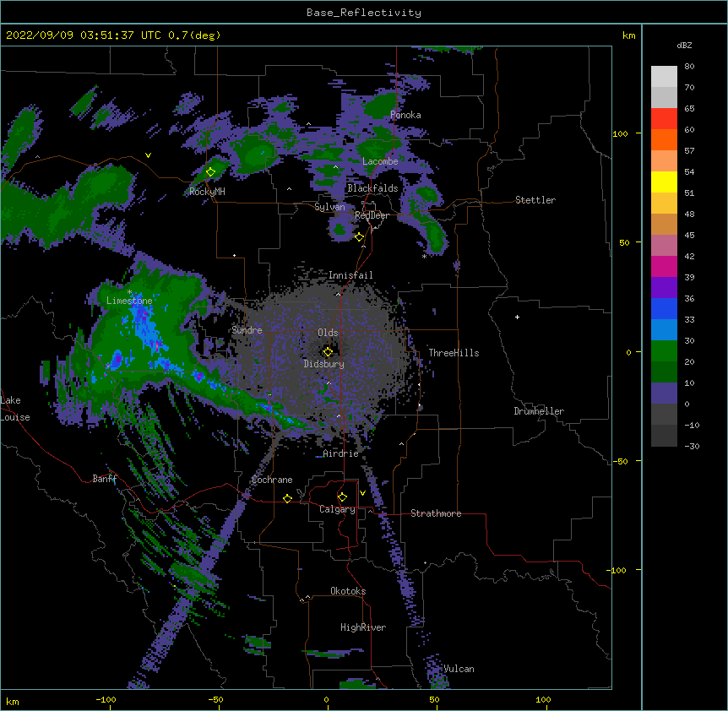Click the Sundre town label
The height and width of the screenshot is (711, 728).
click(x=247, y=330)
